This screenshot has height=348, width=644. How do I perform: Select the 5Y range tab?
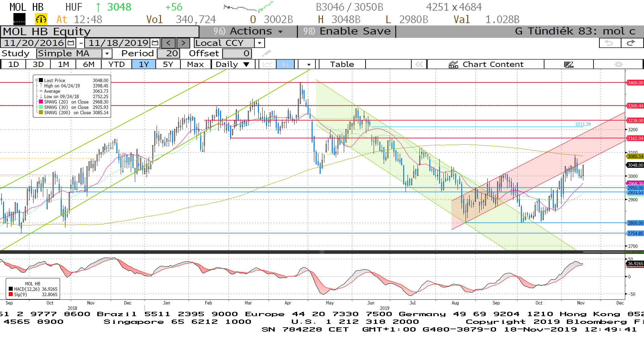[168, 64]
